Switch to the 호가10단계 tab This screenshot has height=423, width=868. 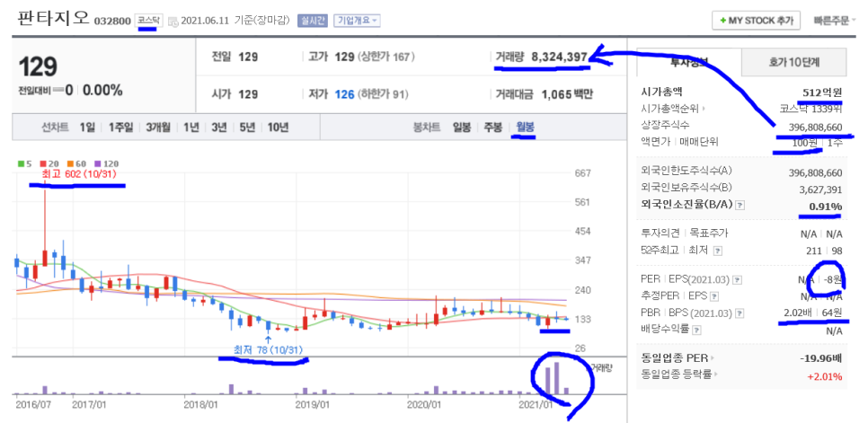tap(793, 62)
